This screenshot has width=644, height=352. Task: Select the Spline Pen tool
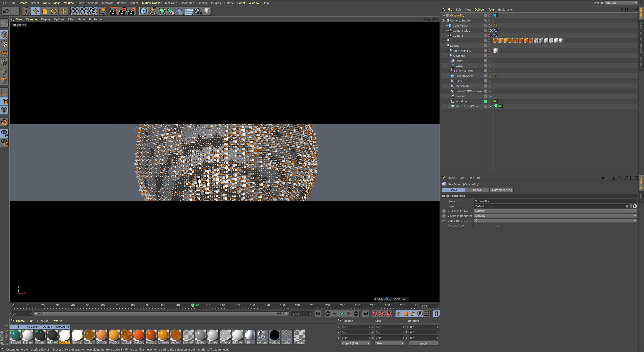[152, 11]
